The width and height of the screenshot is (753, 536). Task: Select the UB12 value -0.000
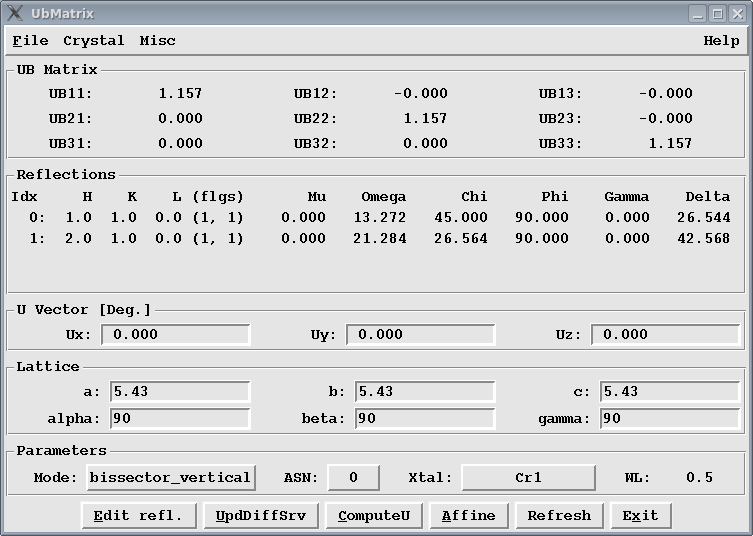click(421, 93)
